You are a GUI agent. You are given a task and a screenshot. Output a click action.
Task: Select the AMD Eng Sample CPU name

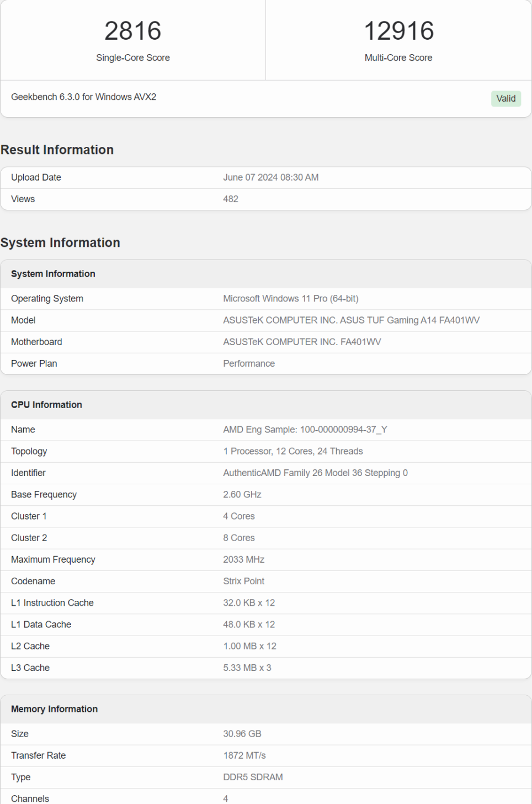pyautogui.click(x=305, y=430)
